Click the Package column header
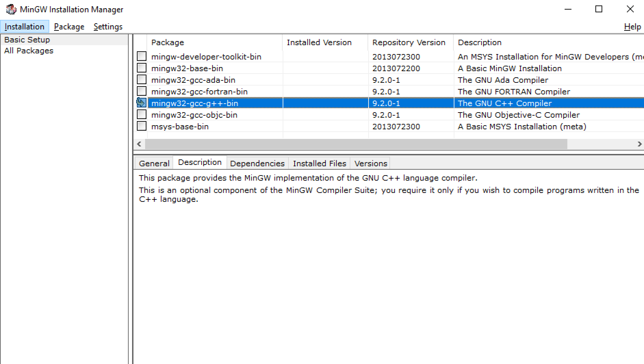The width and height of the screenshot is (644, 364). tap(215, 42)
